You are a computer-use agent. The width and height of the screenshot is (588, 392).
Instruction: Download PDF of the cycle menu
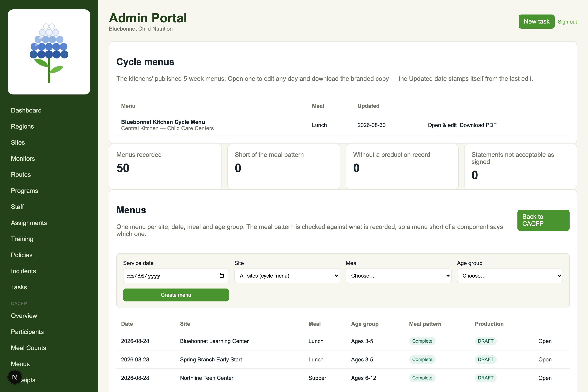[478, 125]
